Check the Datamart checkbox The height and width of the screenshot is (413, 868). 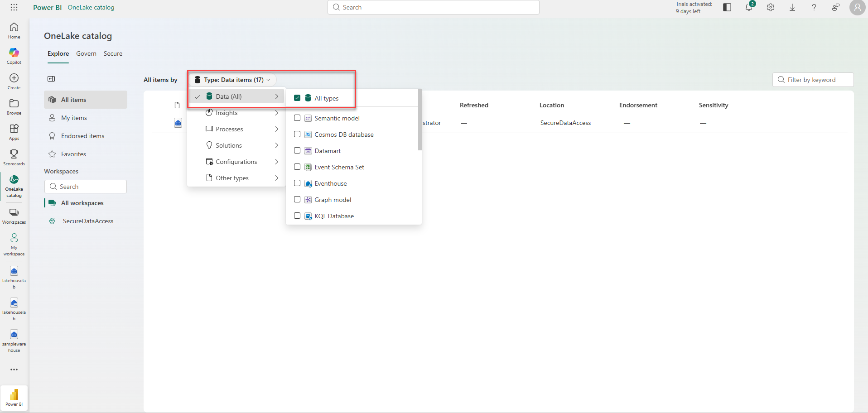[x=297, y=150]
